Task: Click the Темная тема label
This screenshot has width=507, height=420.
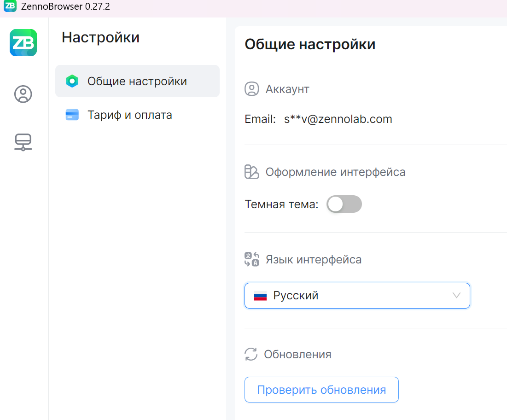Action: tap(281, 204)
